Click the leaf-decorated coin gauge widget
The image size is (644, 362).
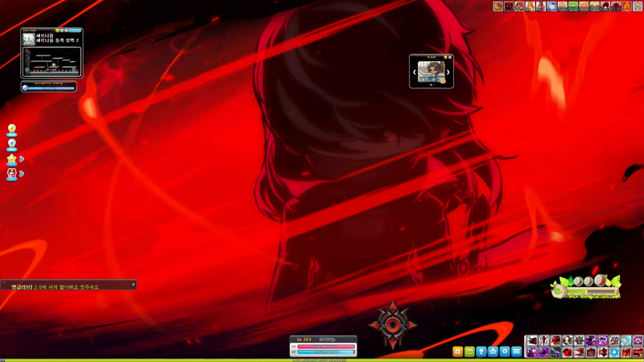(586, 286)
